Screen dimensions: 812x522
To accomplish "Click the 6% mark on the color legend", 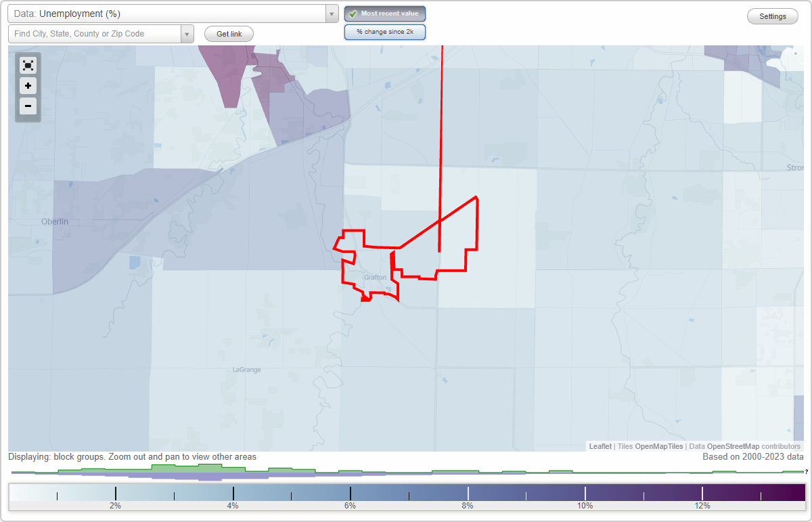I will (351, 505).
